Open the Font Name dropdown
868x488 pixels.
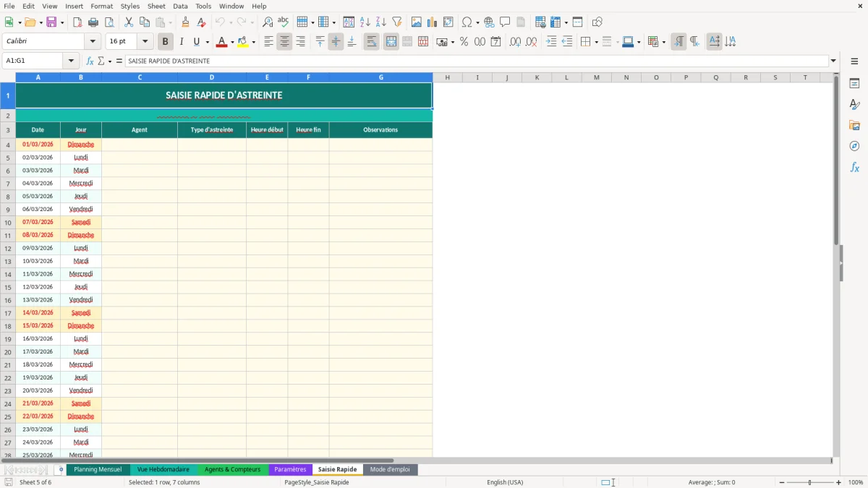pos(92,42)
